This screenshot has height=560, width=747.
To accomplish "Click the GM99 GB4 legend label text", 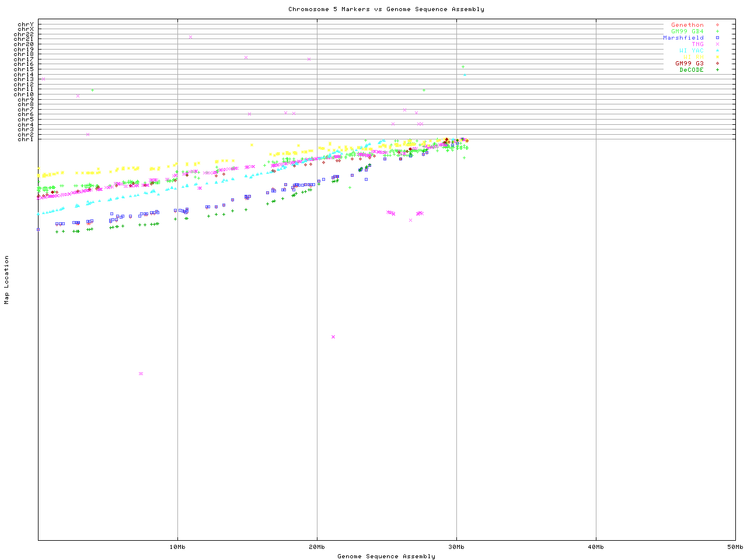I will click(687, 32).
